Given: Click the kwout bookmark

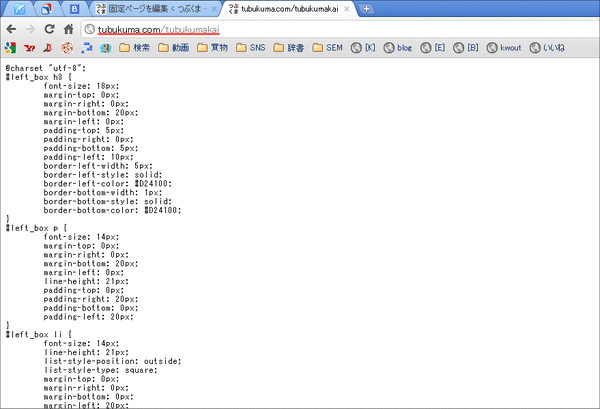Looking at the screenshot, I should (504, 48).
